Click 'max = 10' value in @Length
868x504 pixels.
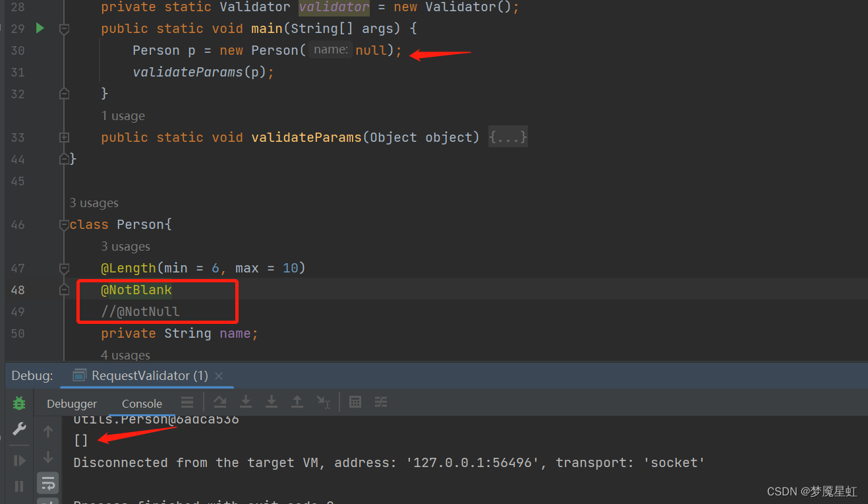pyautogui.click(x=267, y=268)
